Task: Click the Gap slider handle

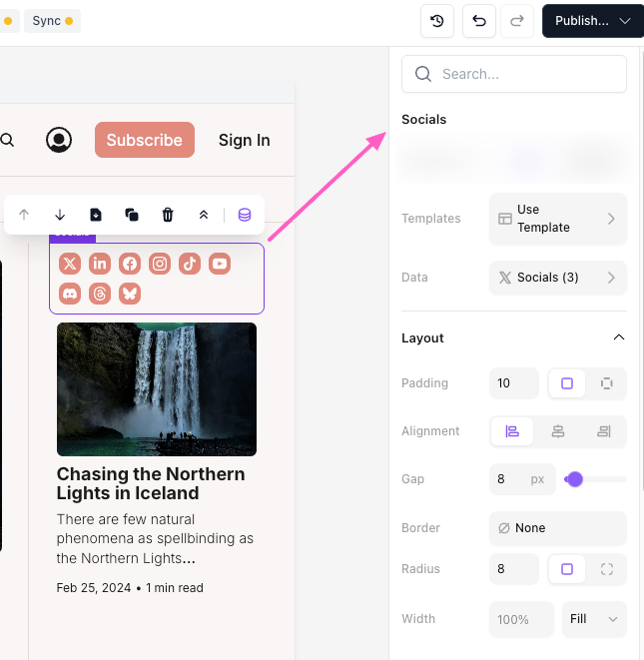Action: pos(574,479)
